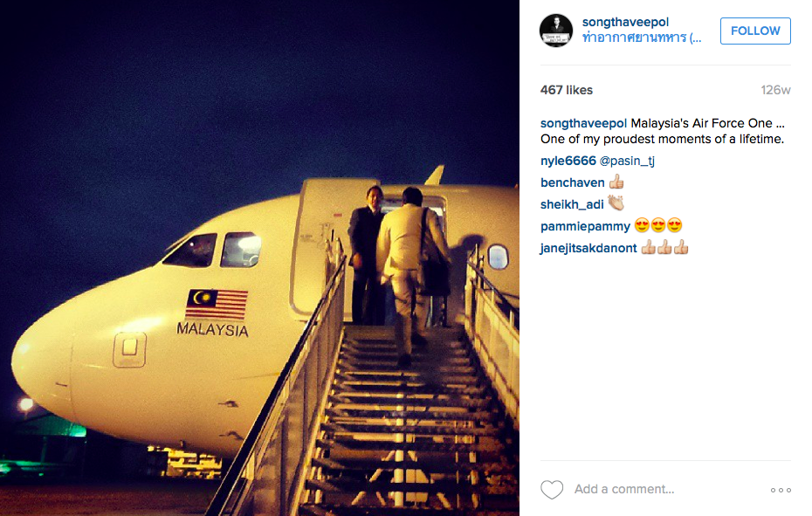812x516 pixels.
Task: Click the Malaysia flag on the aircraft photo
Action: (x=217, y=304)
